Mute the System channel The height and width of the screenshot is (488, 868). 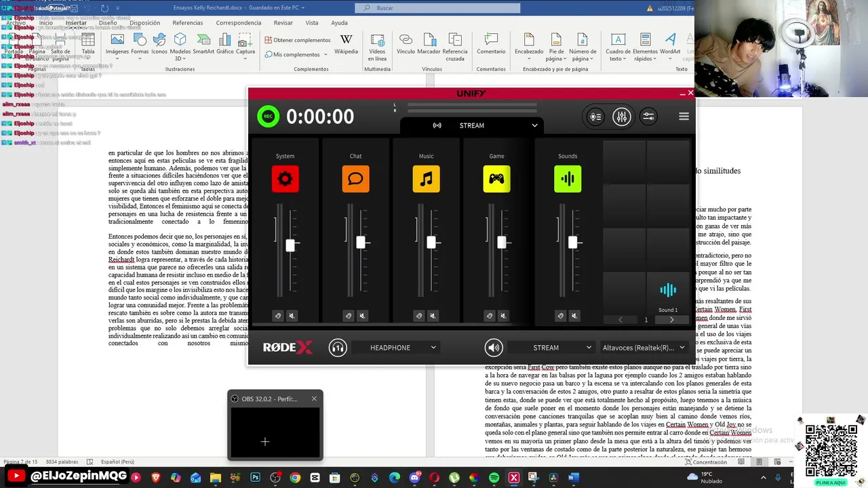pyautogui.click(x=292, y=316)
